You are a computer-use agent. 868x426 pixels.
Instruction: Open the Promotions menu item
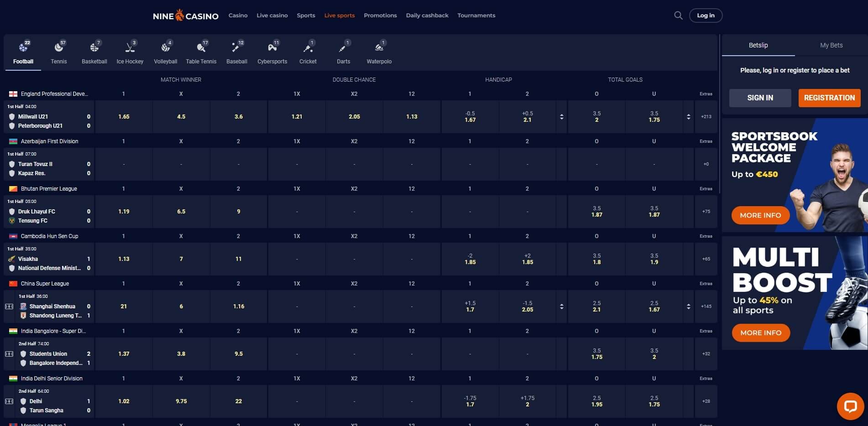click(380, 16)
